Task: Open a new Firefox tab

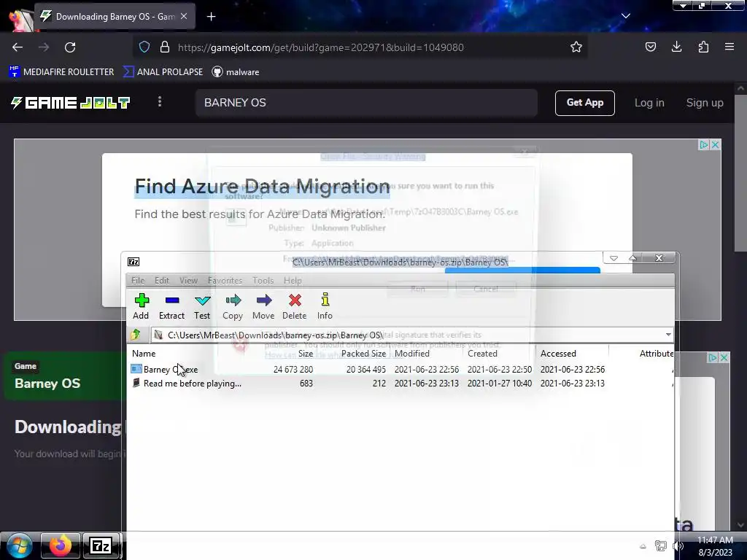Action: [x=211, y=17]
